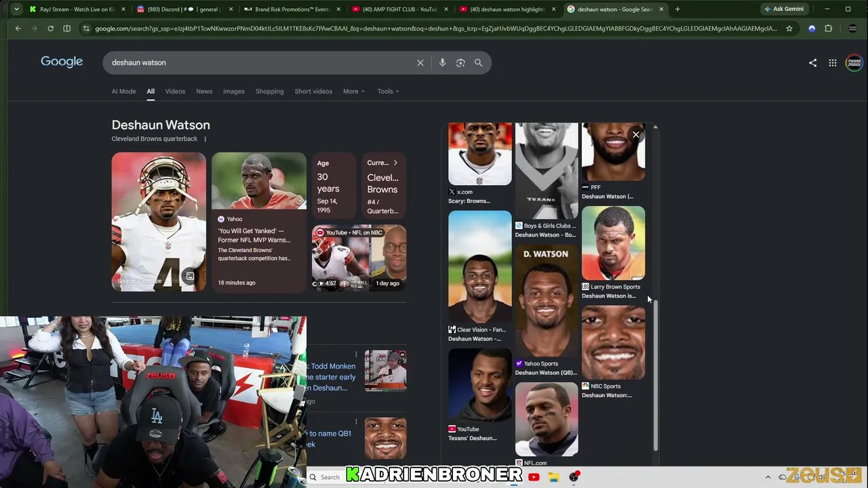Open the Age 30 years info card
868x488 pixels.
tap(334, 186)
